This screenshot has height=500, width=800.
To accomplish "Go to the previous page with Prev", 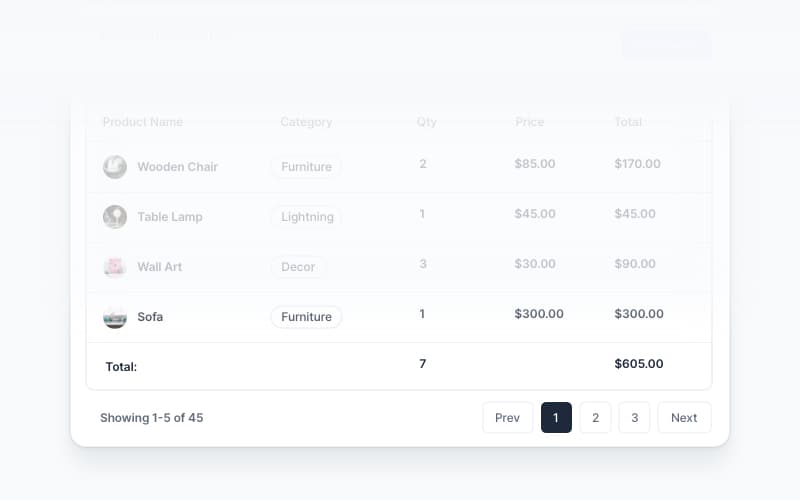I will [507, 418].
